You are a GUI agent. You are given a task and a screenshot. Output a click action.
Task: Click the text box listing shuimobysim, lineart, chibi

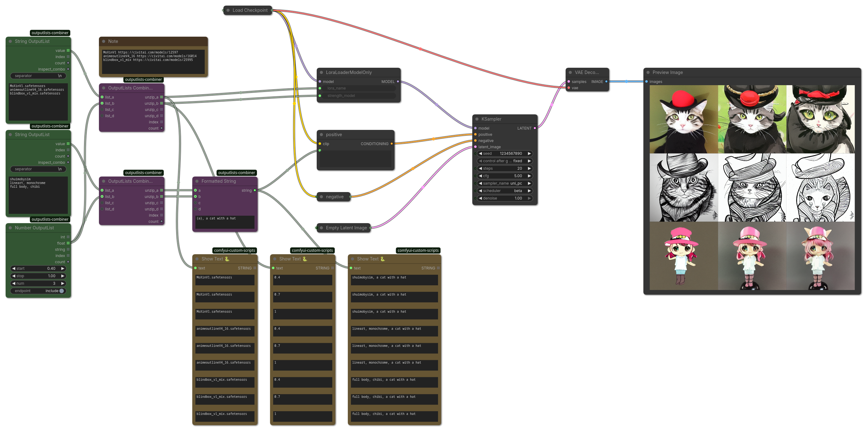click(38, 195)
